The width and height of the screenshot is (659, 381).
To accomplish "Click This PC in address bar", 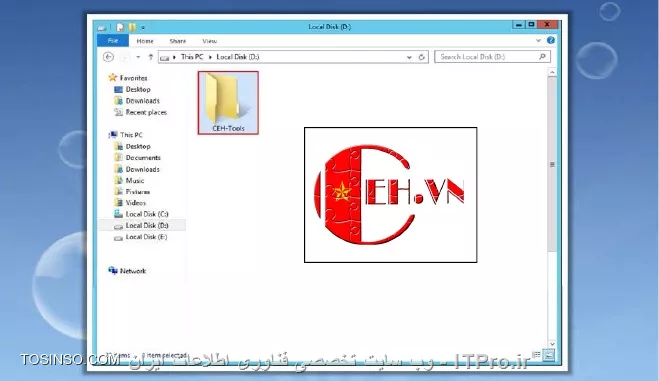I will [x=192, y=57].
